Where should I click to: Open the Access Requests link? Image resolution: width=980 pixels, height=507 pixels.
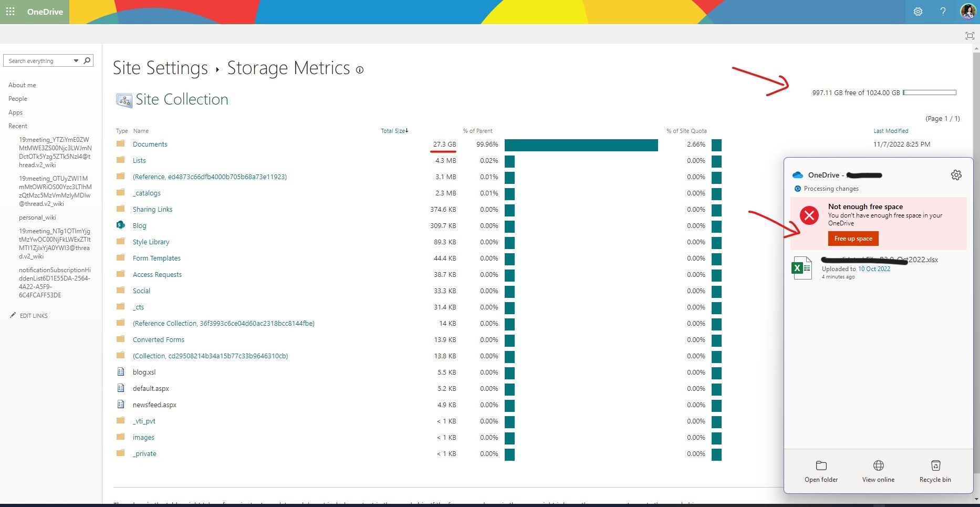[157, 275]
